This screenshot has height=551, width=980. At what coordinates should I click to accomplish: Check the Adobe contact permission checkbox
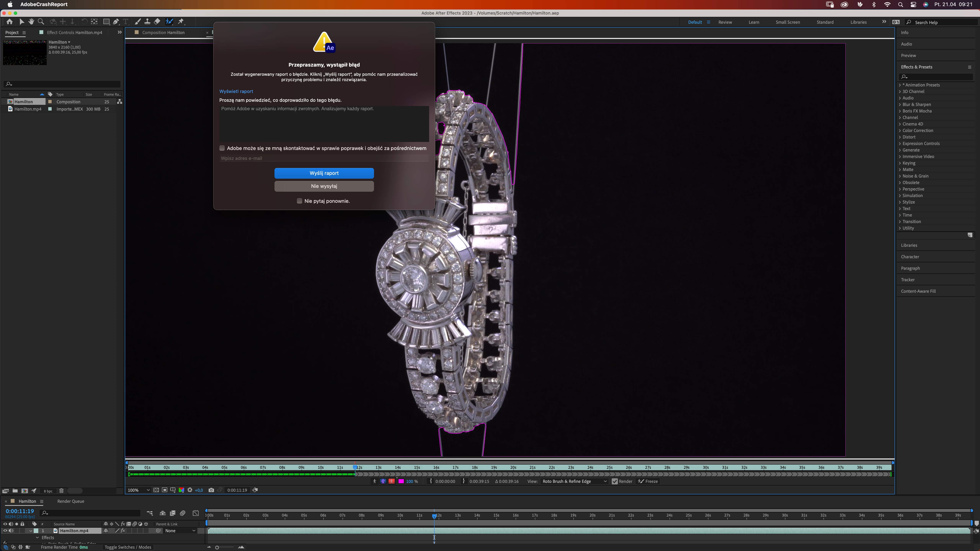click(222, 148)
